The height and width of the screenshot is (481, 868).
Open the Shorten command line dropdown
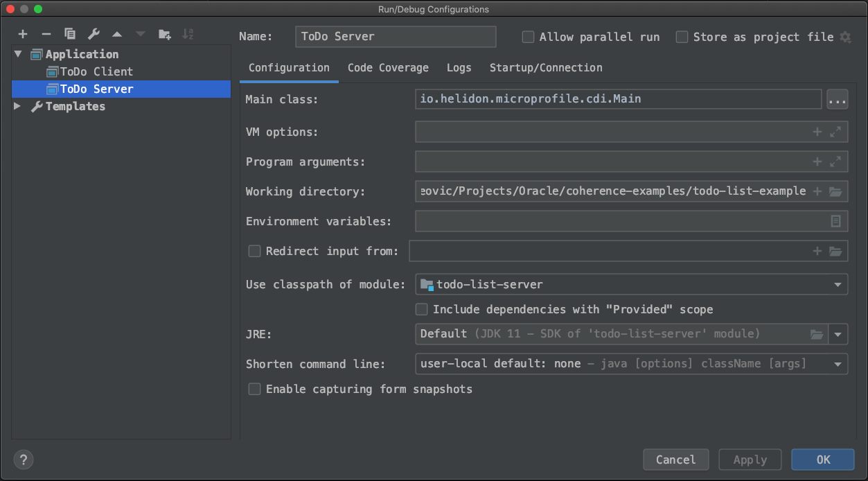click(838, 364)
